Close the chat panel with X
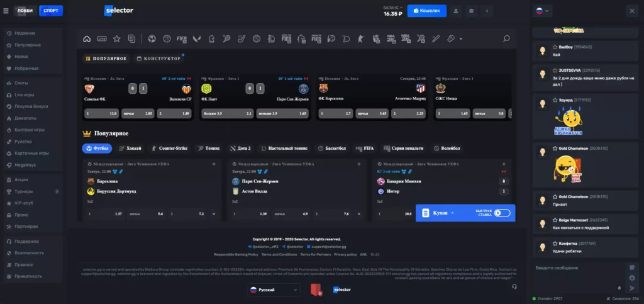This screenshot has width=644, height=304. point(631,11)
